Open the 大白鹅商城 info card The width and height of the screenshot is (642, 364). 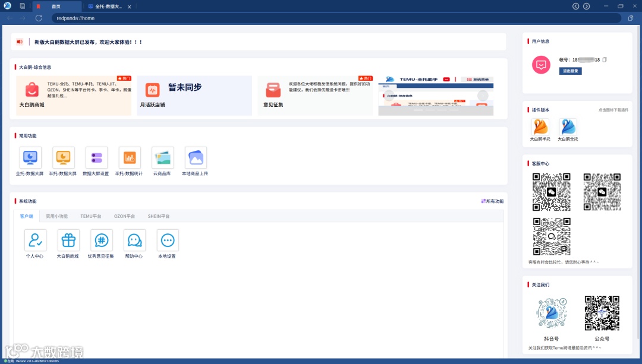(x=74, y=95)
